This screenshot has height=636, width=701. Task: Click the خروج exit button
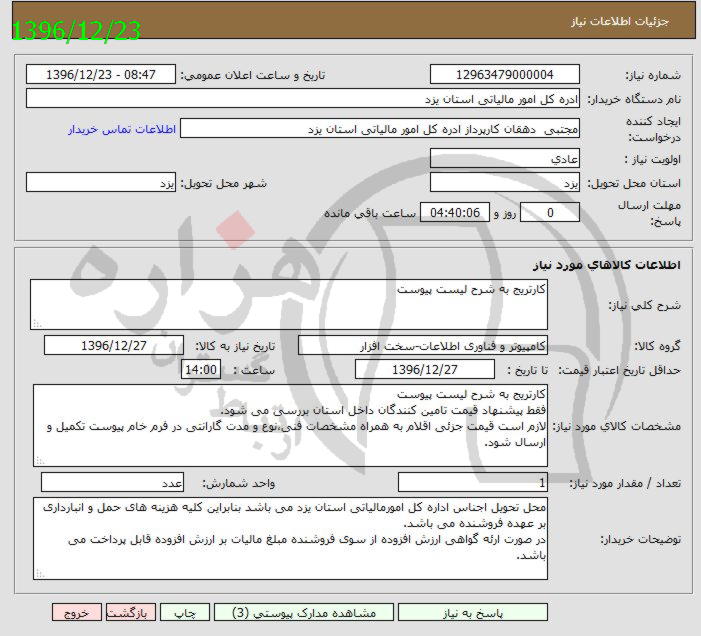click(x=76, y=612)
